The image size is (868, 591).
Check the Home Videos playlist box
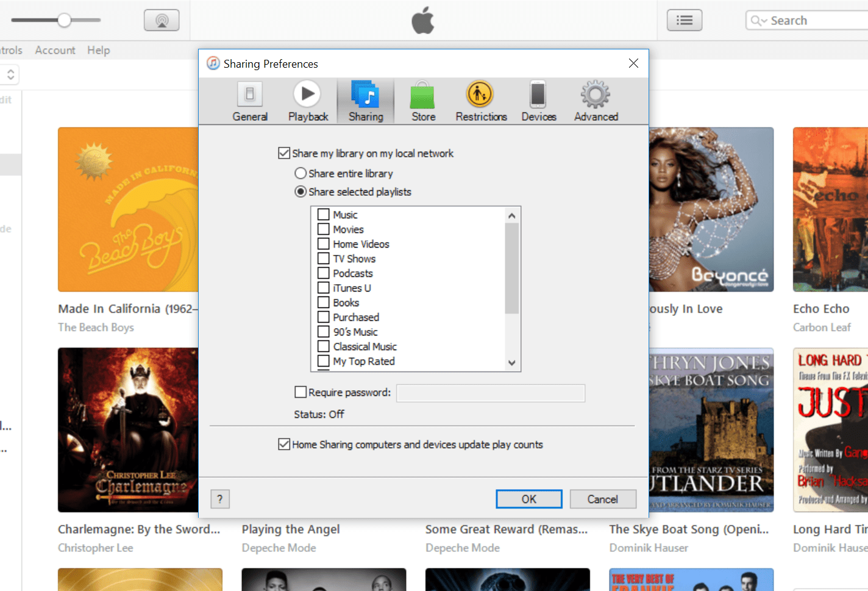point(324,244)
